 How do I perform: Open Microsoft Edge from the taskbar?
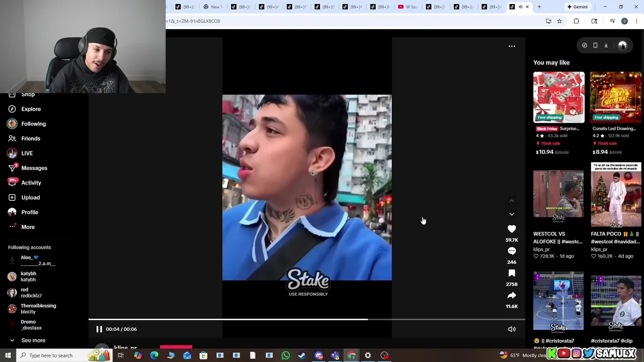tap(154, 355)
